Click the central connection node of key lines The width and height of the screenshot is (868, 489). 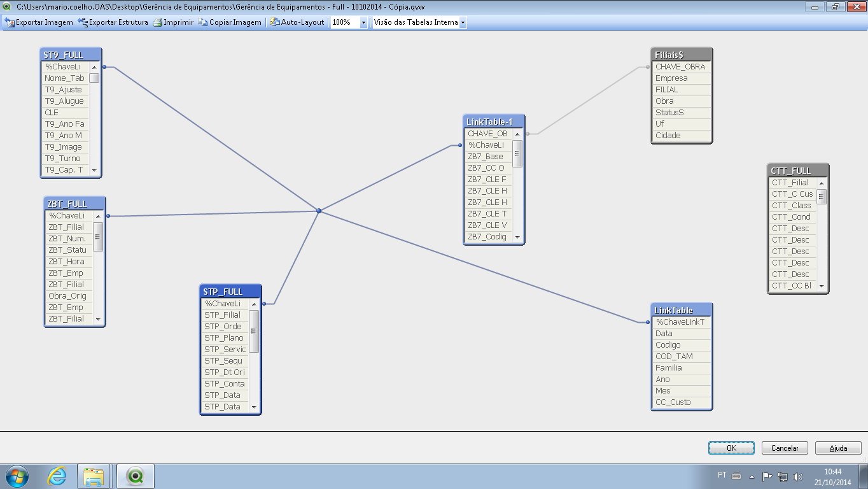(318, 211)
